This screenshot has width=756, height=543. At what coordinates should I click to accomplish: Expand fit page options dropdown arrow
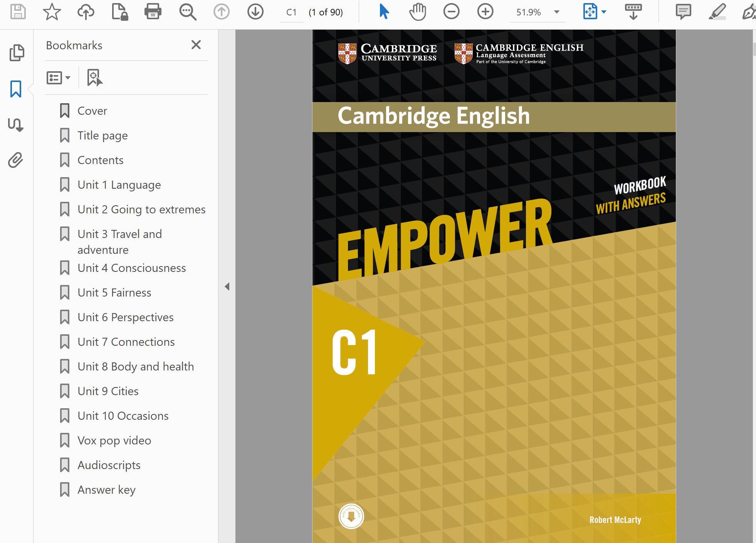[604, 12]
